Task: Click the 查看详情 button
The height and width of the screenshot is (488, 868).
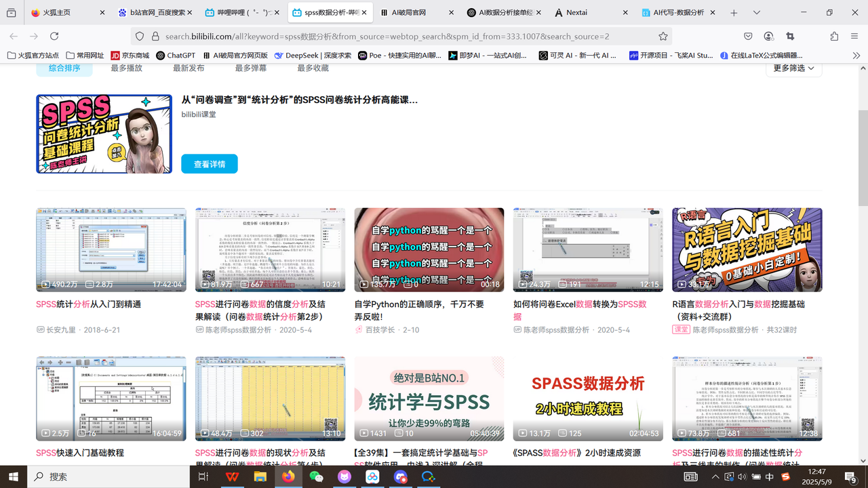Action: (210, 164)
